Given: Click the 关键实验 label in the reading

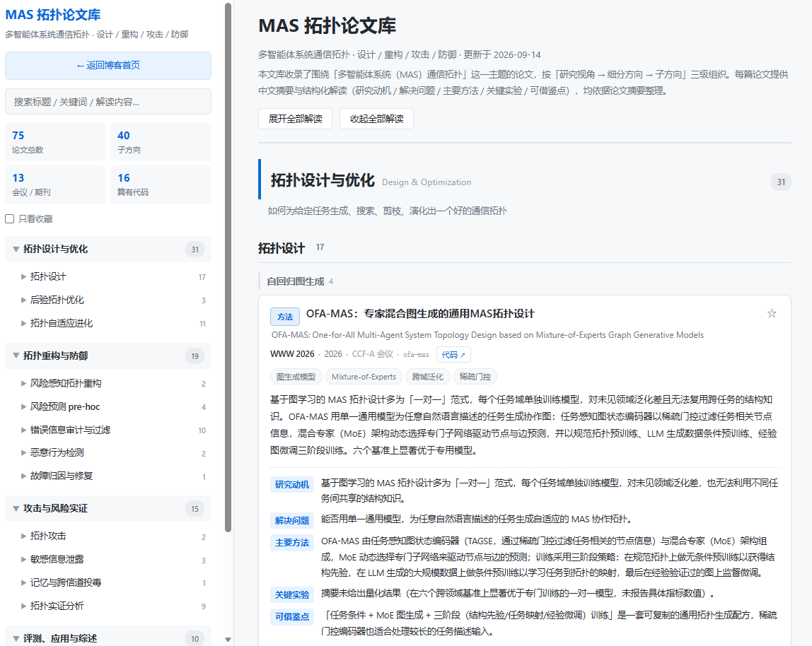Looking at the screenshot, I should [292, 594].
